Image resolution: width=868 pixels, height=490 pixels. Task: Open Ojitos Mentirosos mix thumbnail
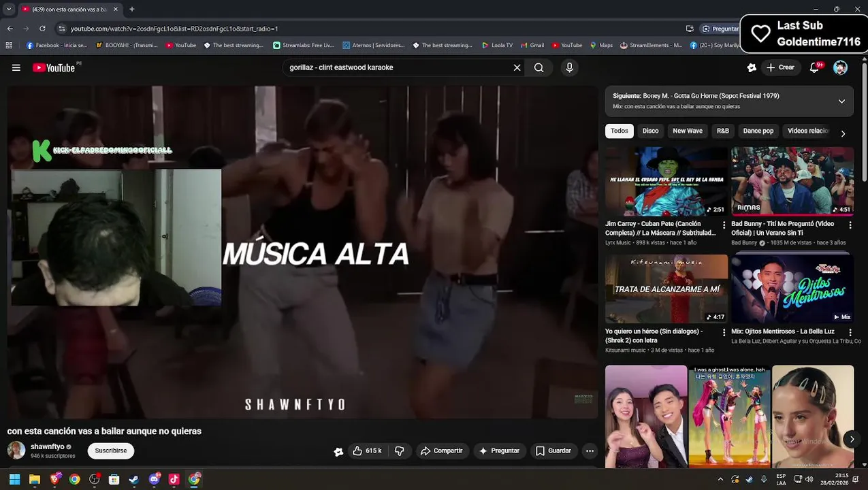click(792, 289)
